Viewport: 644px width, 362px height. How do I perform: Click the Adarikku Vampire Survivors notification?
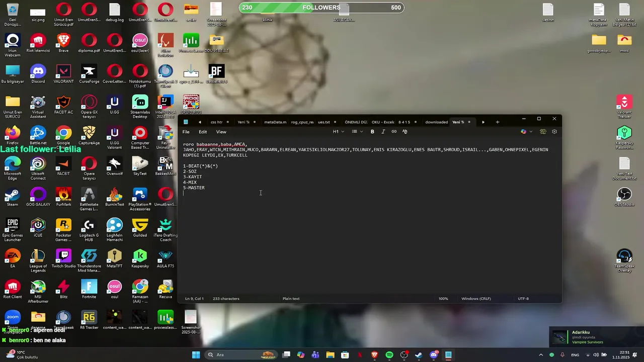click(596, 337)
